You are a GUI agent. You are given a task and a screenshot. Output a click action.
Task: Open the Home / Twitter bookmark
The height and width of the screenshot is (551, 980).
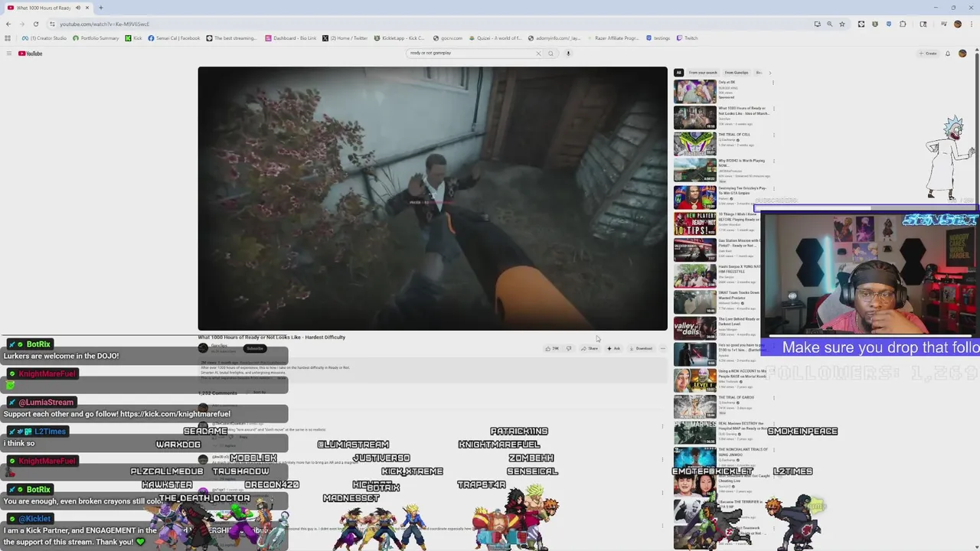(345, 38)
